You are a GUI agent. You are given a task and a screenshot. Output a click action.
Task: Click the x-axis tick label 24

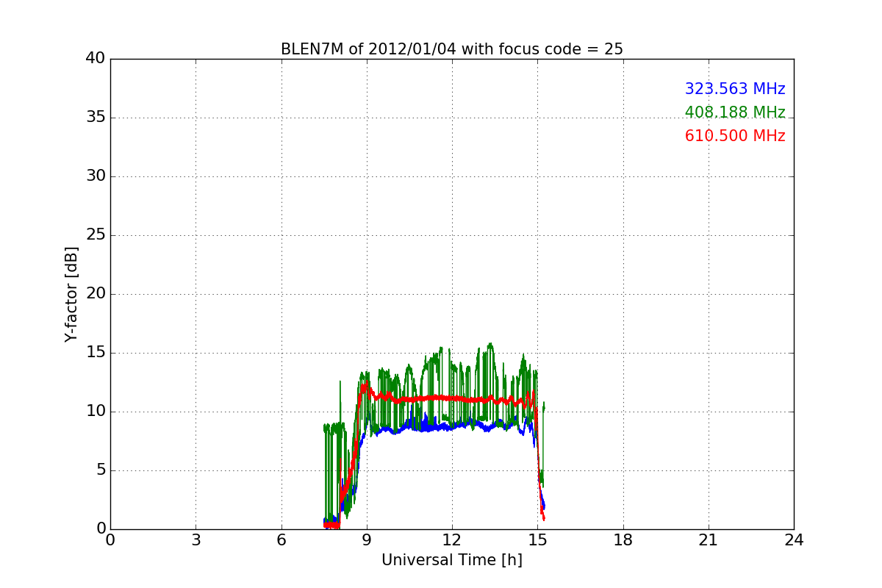(x=794, y=540)
